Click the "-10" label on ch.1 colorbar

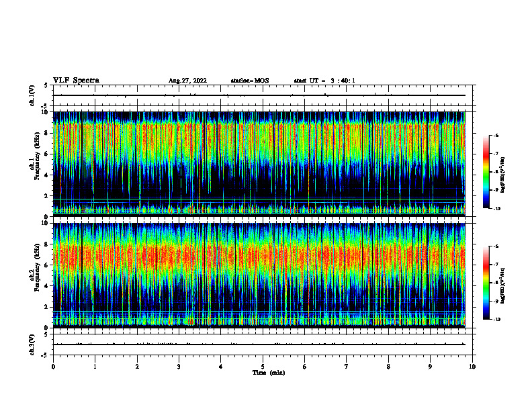(495, 209)
